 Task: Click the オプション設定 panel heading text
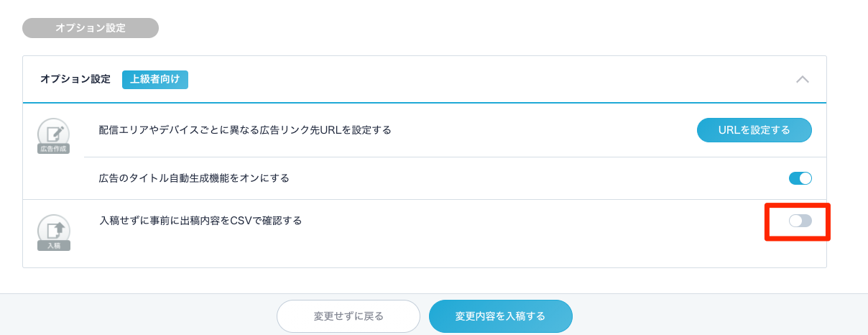tap(75, 79)
